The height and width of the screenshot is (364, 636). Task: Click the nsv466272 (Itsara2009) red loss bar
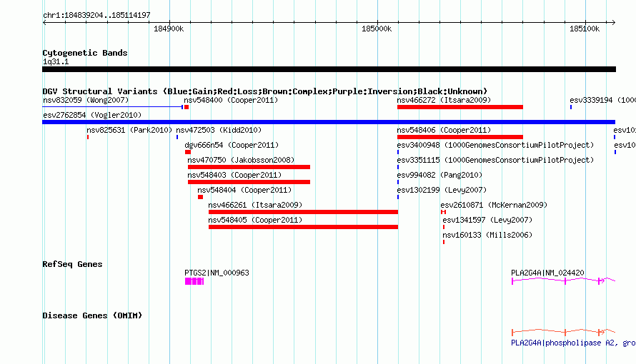click(x=460, y=107)
